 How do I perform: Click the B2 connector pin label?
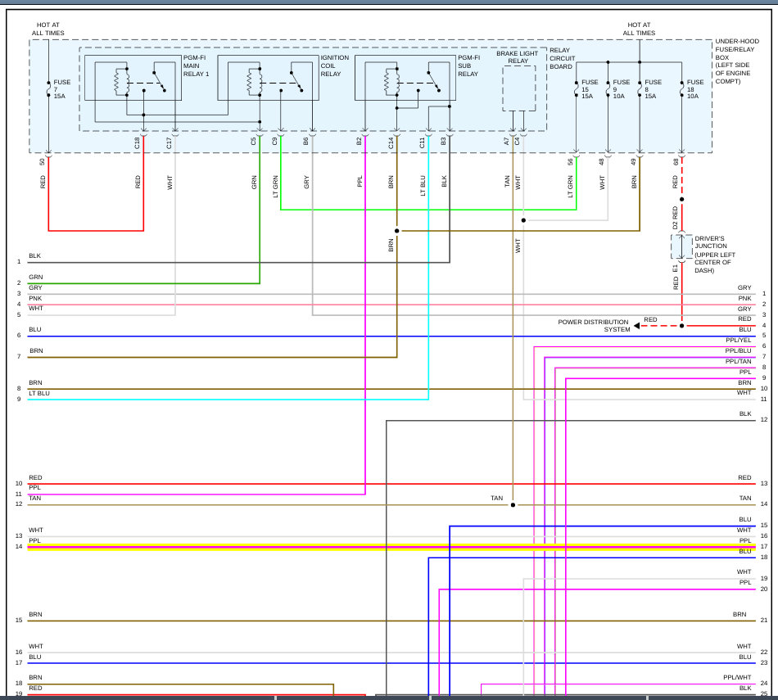point(360,142)
